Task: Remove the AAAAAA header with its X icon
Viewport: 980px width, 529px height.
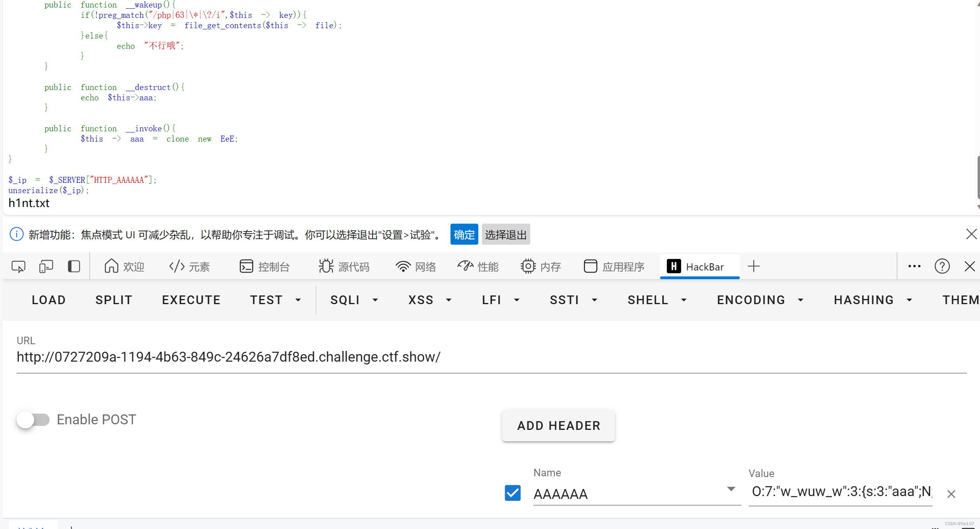Action: coord(951,494)
